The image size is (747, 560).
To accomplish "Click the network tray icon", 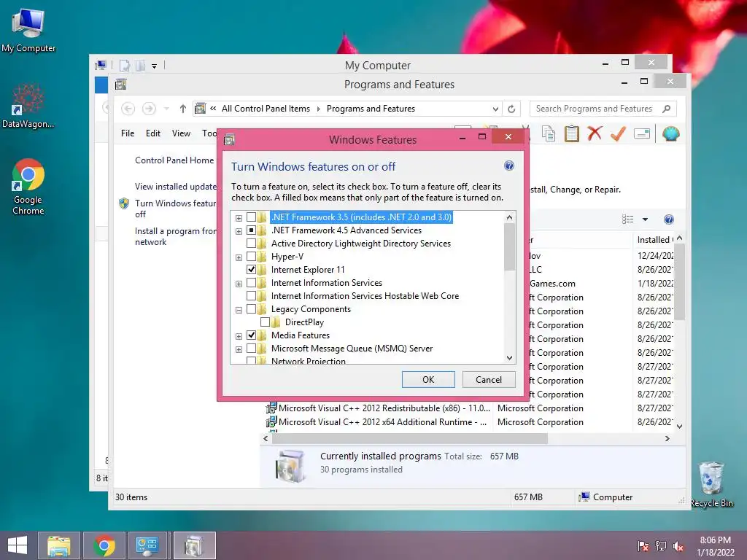I will point(661,546).
